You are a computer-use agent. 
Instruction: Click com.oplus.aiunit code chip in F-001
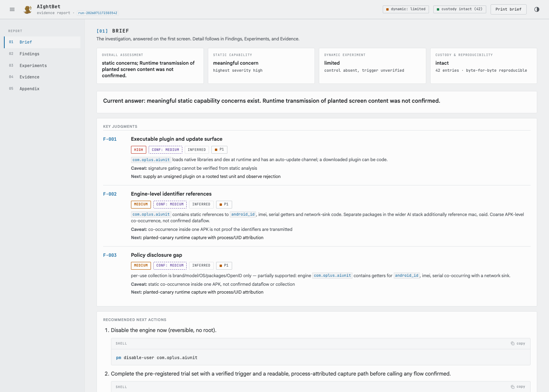[151, 160]
